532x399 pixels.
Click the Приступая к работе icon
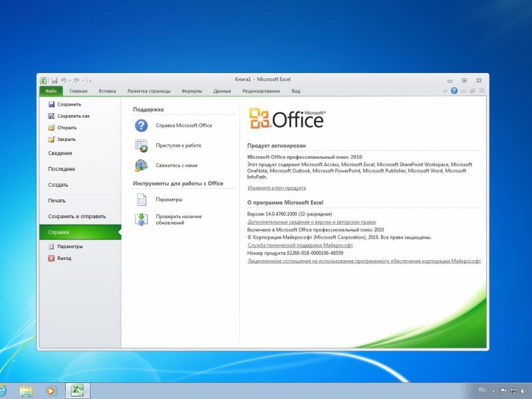[x=141, y=146]
